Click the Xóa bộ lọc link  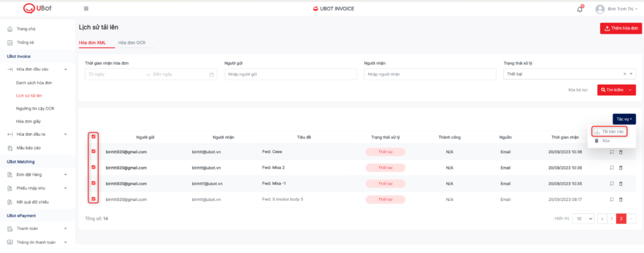[578, 90]
